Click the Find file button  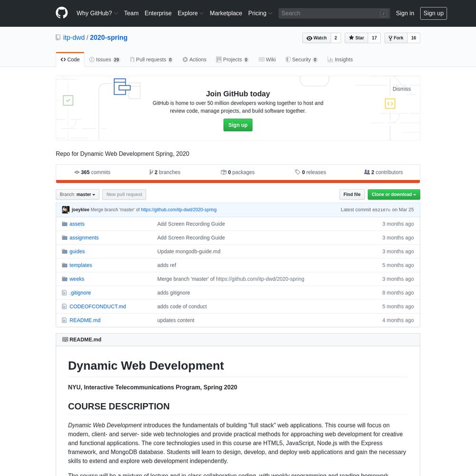(x=352, y=195)
